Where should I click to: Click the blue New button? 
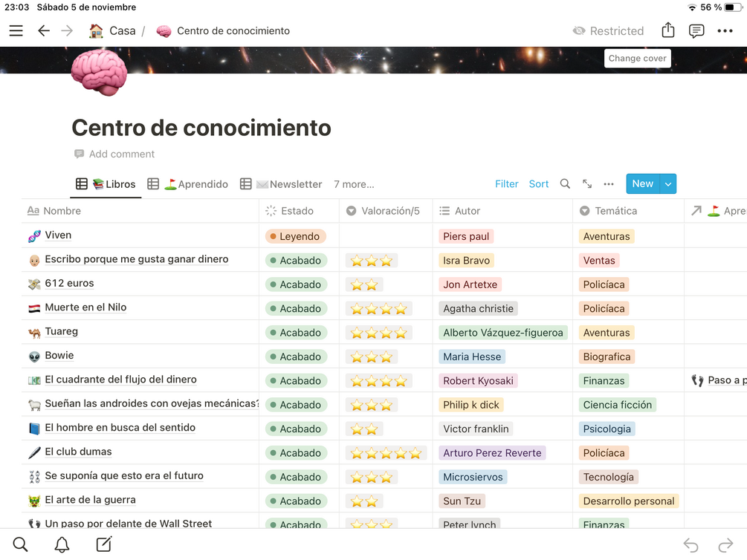click(x=643, y=183)
